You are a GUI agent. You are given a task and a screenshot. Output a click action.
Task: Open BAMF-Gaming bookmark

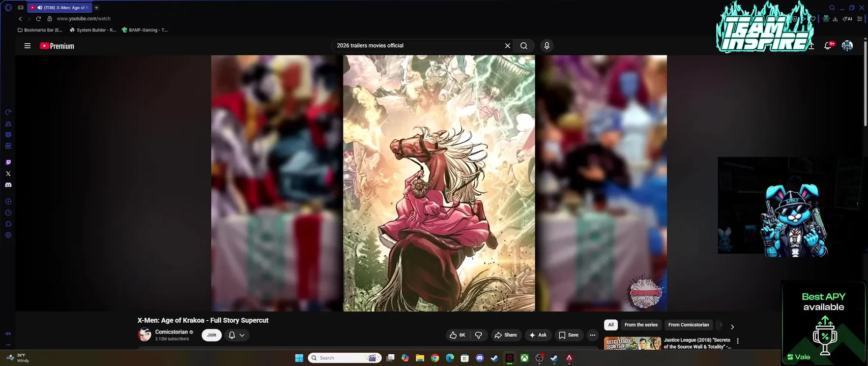click(144, 30)
